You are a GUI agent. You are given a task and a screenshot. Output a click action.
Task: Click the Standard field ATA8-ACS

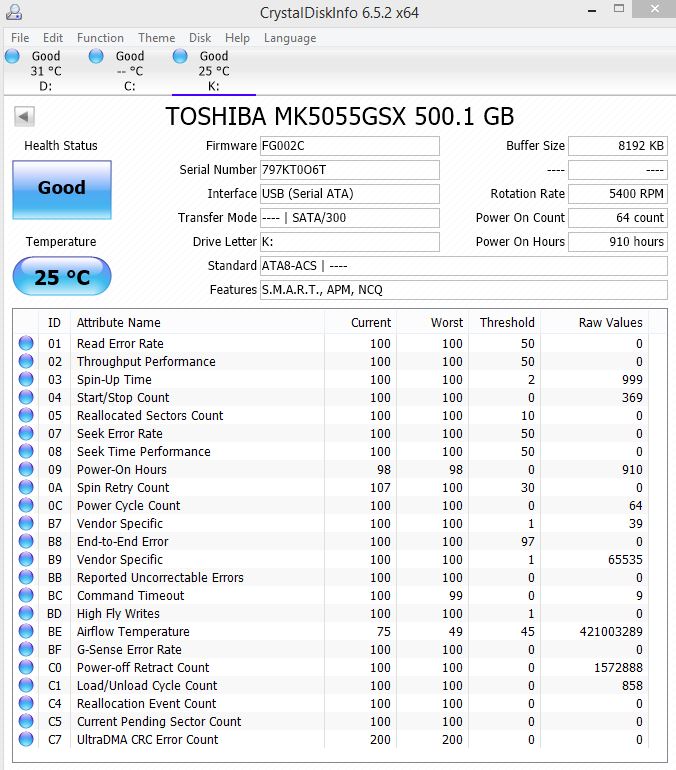(463, 266)
